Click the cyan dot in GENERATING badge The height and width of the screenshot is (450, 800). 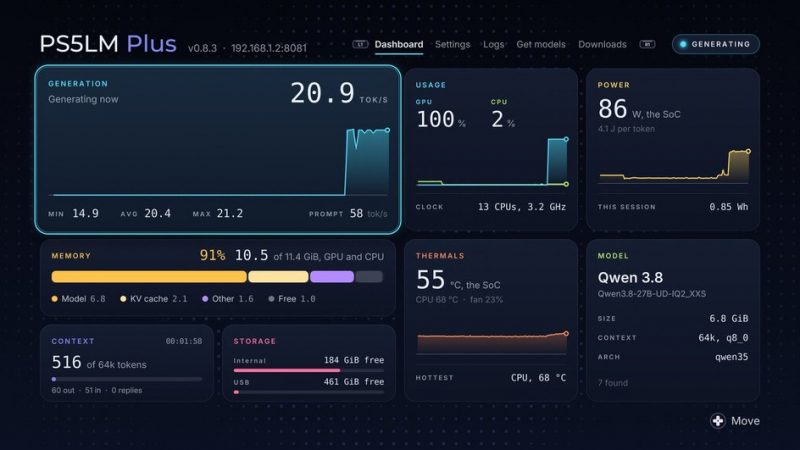point(683,44)
